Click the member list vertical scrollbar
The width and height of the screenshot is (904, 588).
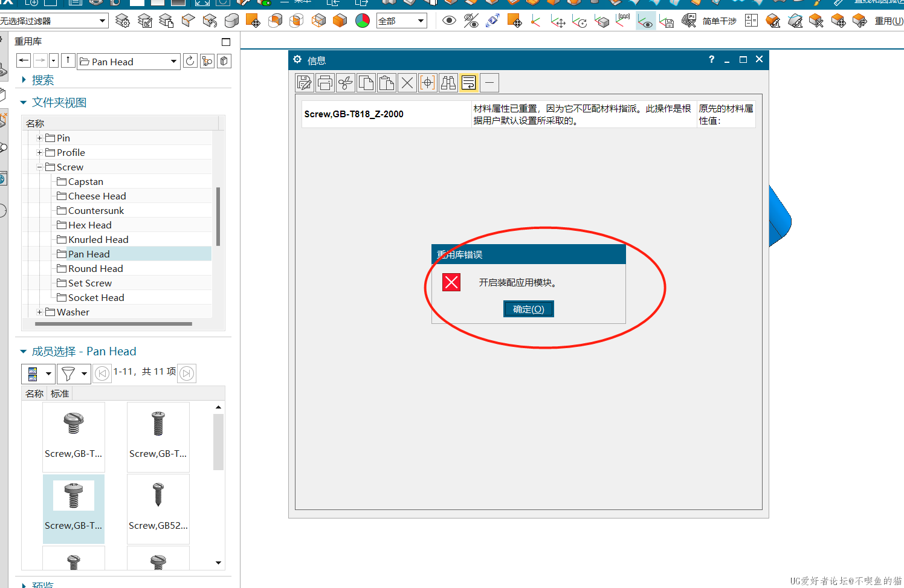[x=218, y=442]
